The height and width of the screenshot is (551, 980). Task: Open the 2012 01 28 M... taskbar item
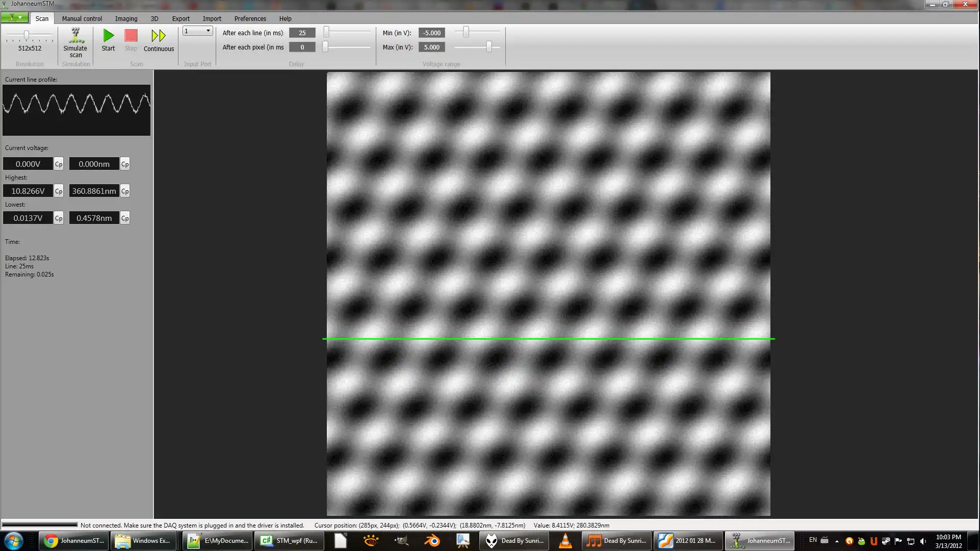(688, 541)
